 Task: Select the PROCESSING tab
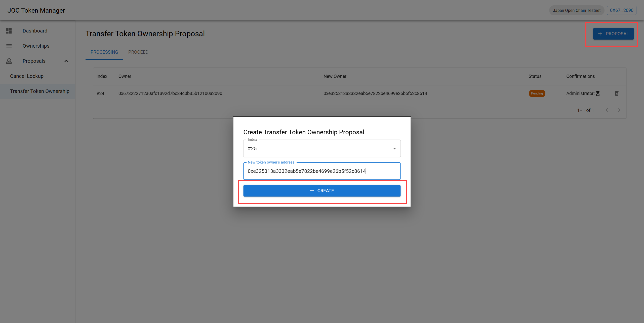[x=104, y=52]
